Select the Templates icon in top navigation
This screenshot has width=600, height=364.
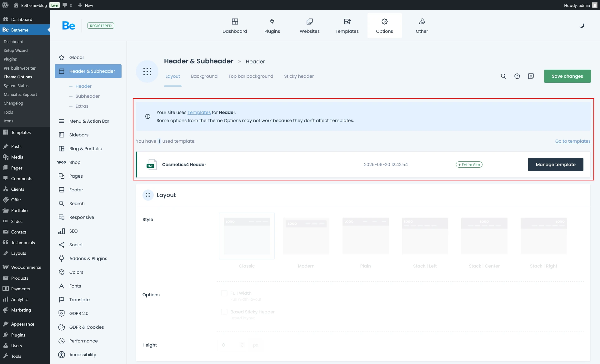click(x=347, y=26)
